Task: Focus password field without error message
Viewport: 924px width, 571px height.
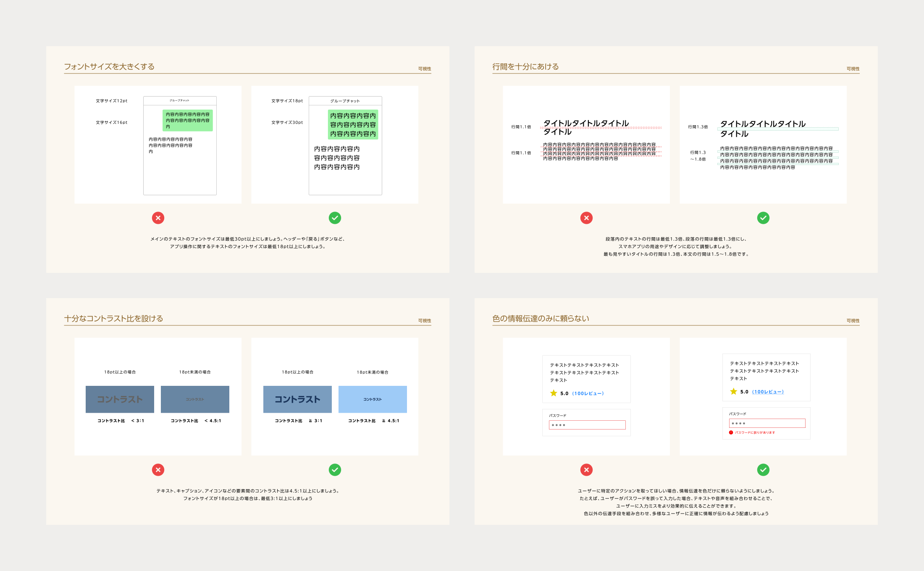Action: tap(587, 425)
